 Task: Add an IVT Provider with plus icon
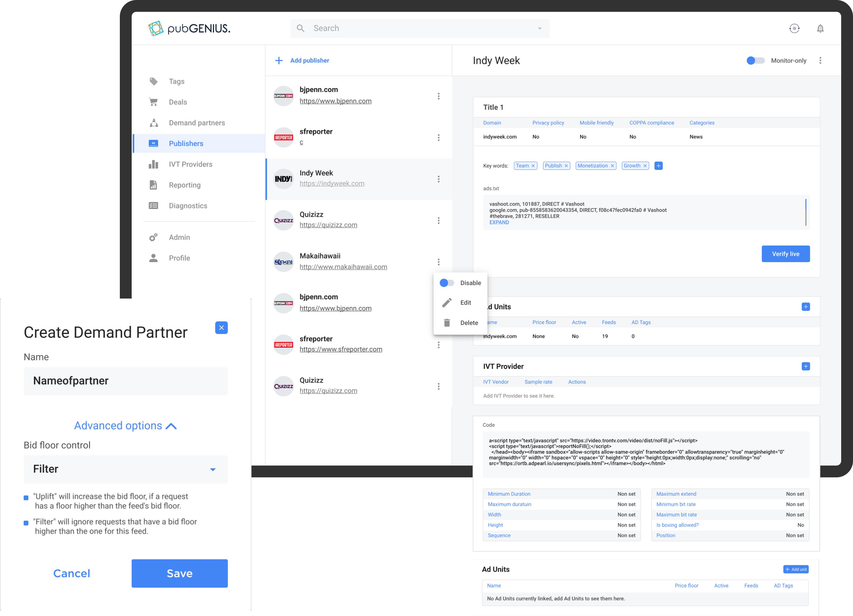point(806,366)
